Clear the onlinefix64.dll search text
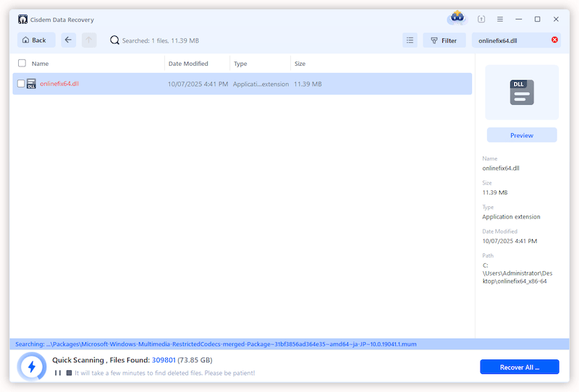 (x=554, y=40)
